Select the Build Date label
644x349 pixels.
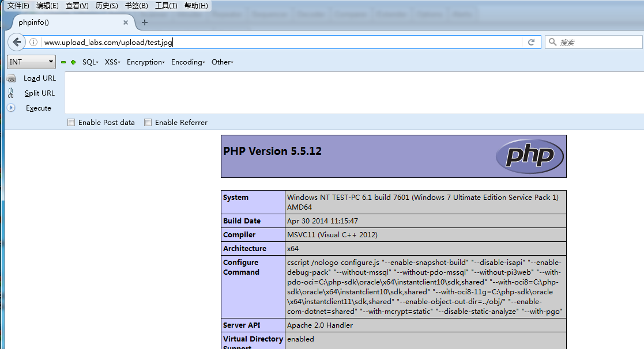242,221
